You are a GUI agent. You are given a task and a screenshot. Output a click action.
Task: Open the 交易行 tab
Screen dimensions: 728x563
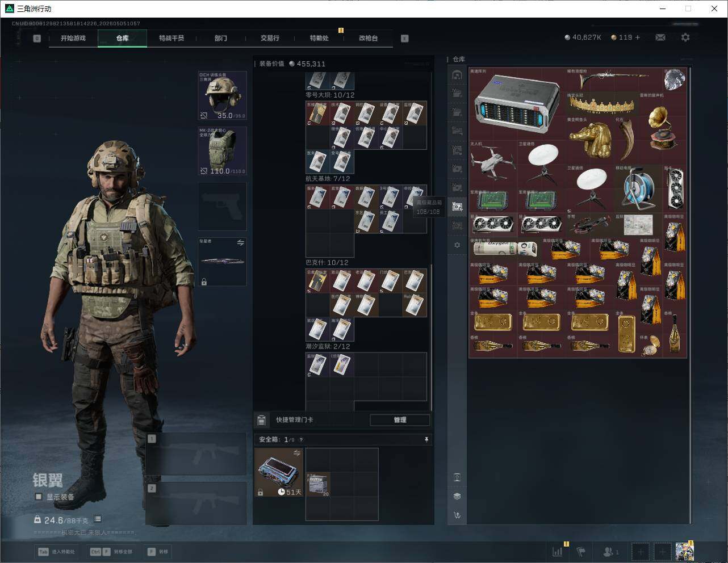(x=270, y=38)
